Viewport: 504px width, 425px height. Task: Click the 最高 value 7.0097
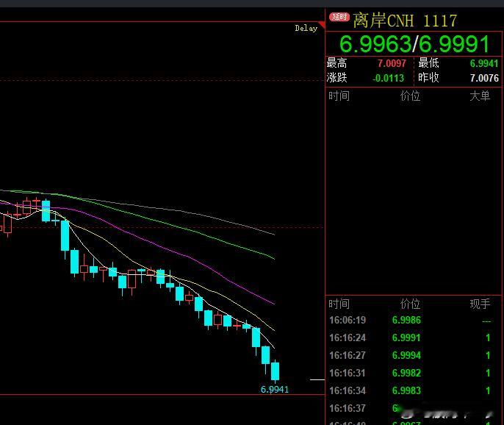click(392, 63)
